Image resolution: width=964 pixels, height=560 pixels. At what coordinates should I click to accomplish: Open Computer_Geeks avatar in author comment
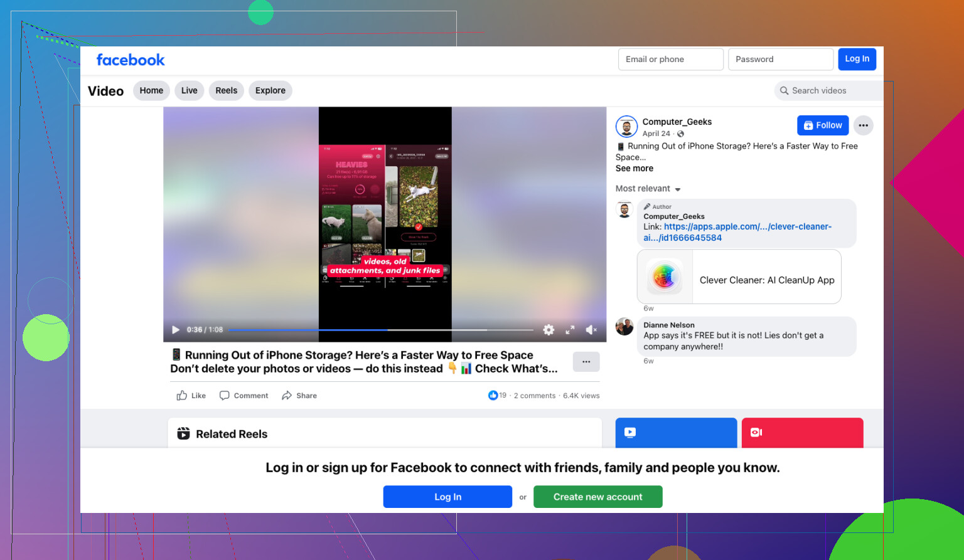[x=624, y=210]
